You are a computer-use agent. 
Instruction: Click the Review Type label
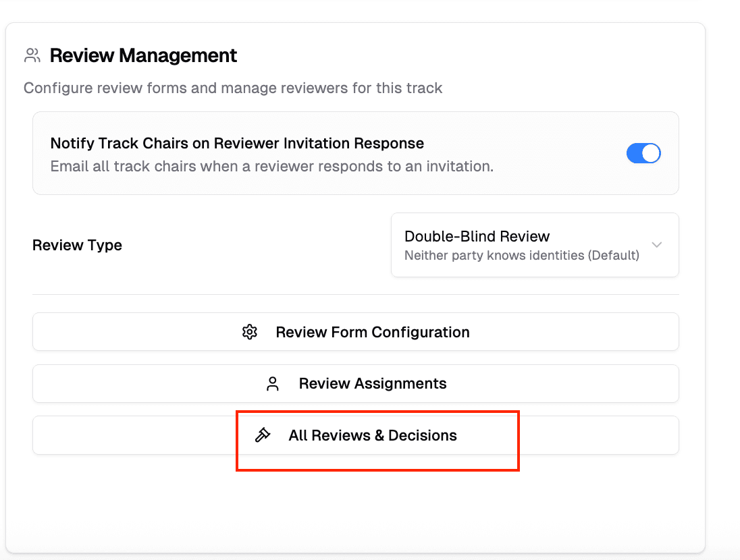point(77,245)
